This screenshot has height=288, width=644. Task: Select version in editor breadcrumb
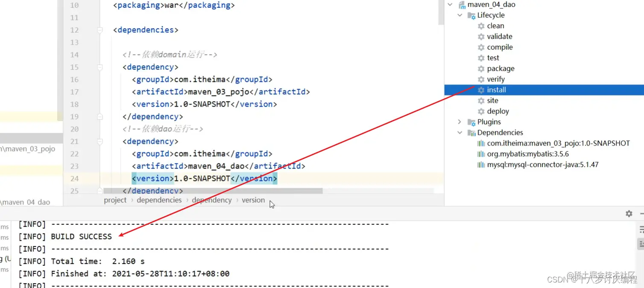point(253,200)
